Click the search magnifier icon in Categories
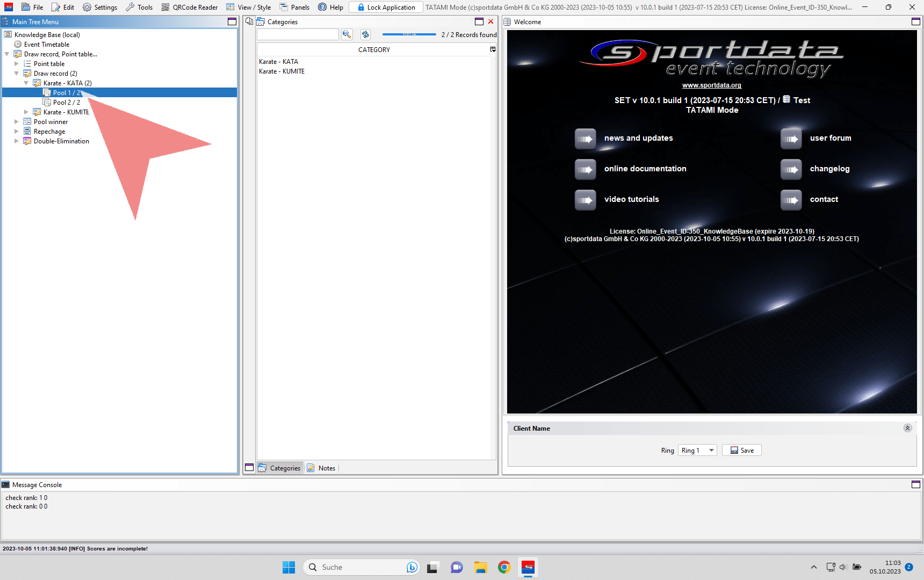Screen dimensions: 924x580 [346, 34]
